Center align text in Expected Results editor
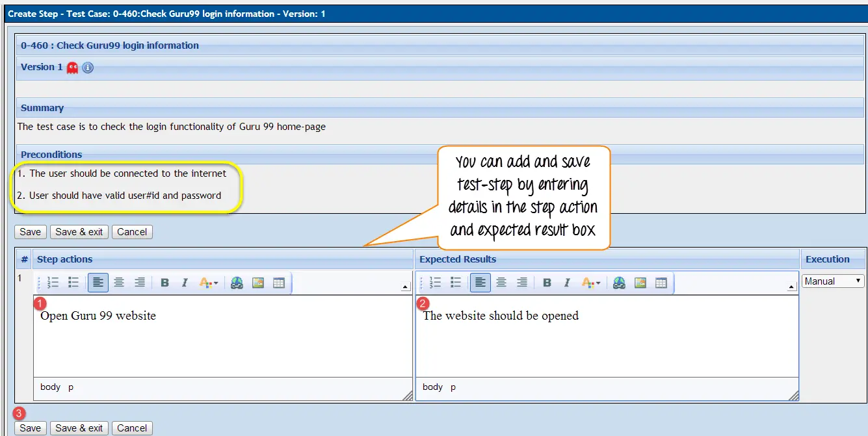Viewport: 868px width, 436px height. 501,283
